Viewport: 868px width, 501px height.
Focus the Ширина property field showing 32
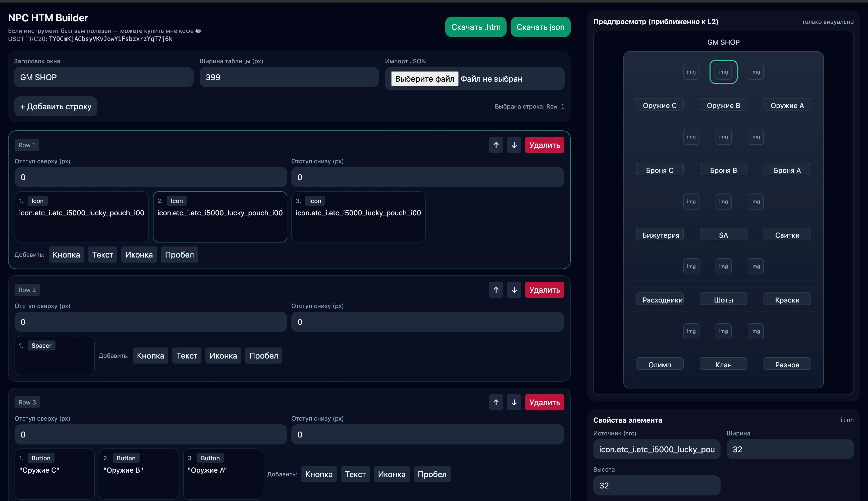pos(790,449)
